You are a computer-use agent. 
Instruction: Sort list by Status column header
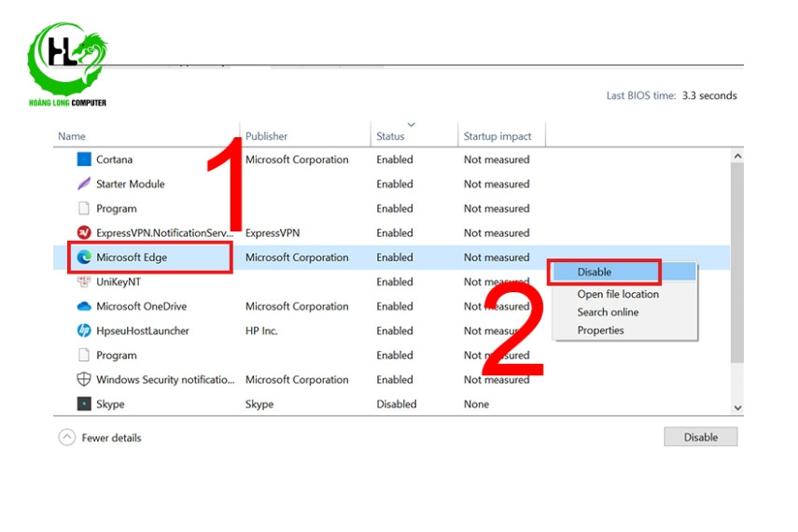tap(390, 136)
